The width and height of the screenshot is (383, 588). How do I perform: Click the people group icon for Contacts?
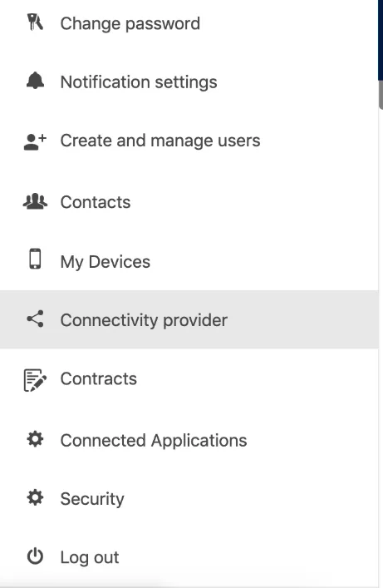(x=35, y=201)
